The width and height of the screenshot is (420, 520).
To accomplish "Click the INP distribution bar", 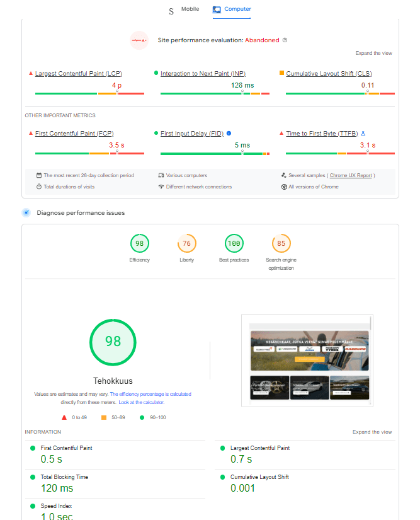I will (x=215, y=93).
